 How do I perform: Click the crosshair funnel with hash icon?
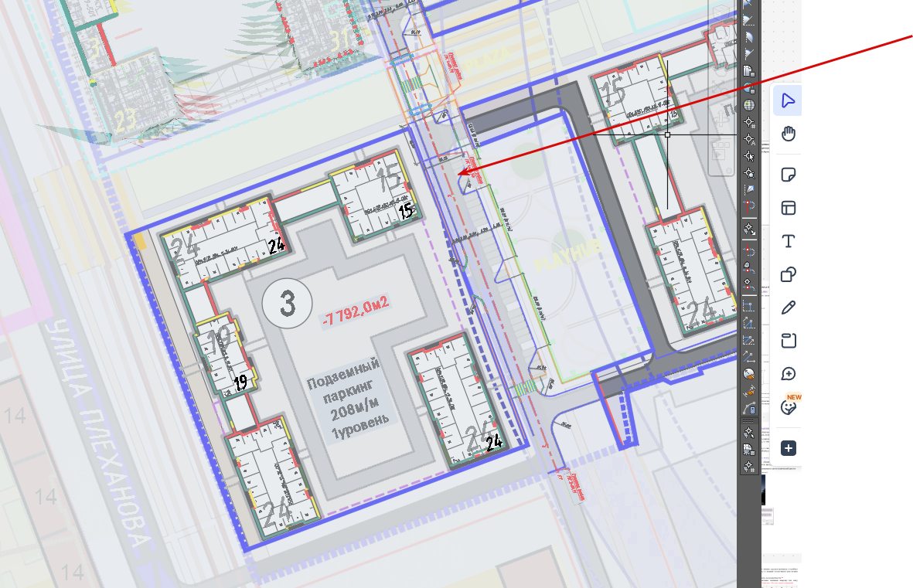tap(749, 467)
